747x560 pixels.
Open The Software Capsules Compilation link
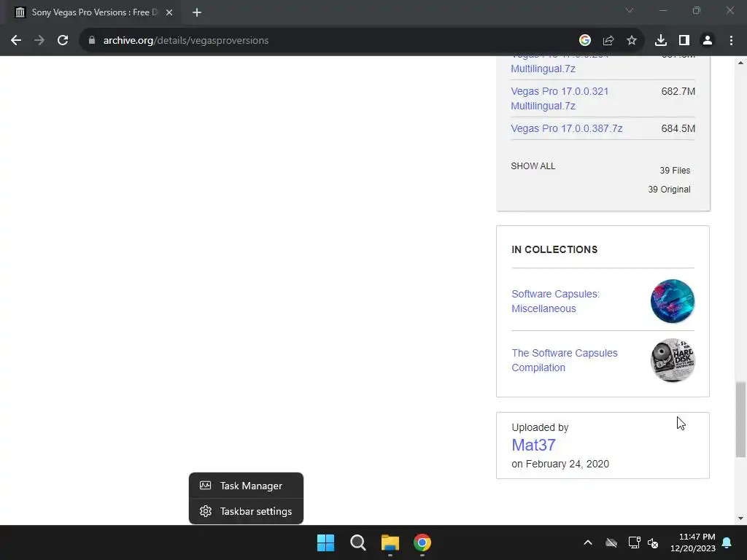point(565,360)
